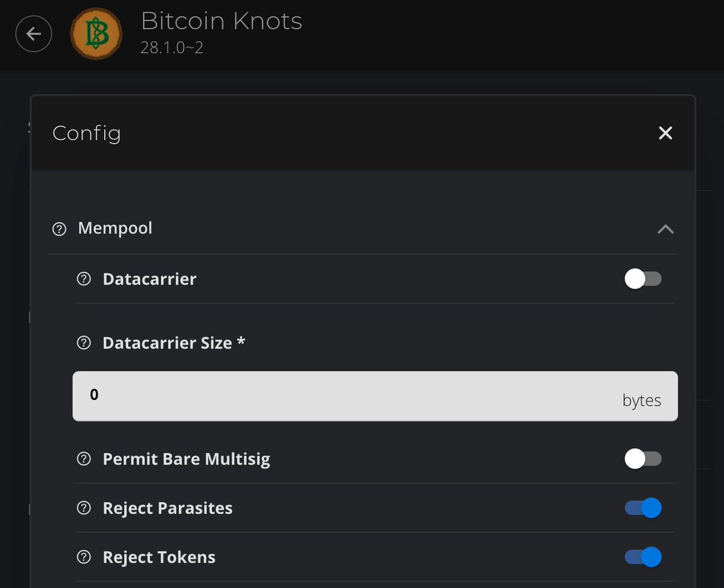Open help icon for Reject Parasites
The image size is (724, 588).
tap(84, 508)
